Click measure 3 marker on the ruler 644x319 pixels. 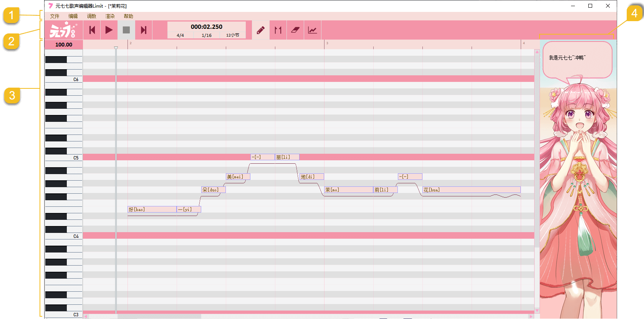click(327, 43)
